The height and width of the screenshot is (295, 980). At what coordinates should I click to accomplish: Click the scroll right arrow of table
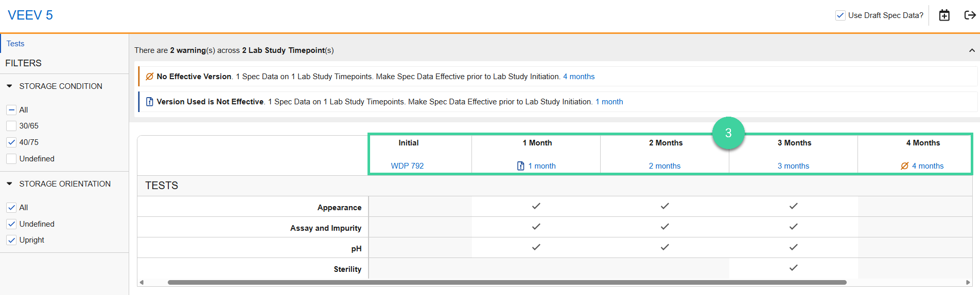pyautogui.click(x=968, y=282)
